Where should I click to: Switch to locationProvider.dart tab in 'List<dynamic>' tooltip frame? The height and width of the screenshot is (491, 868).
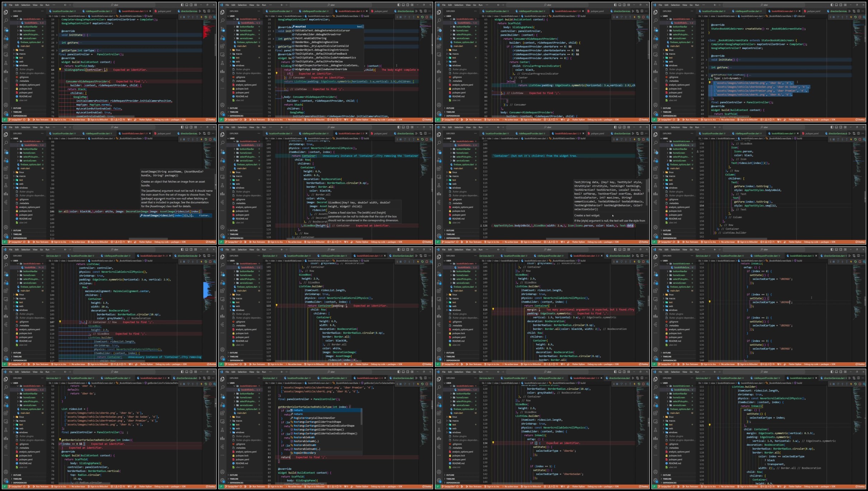[x=713, y=11]
